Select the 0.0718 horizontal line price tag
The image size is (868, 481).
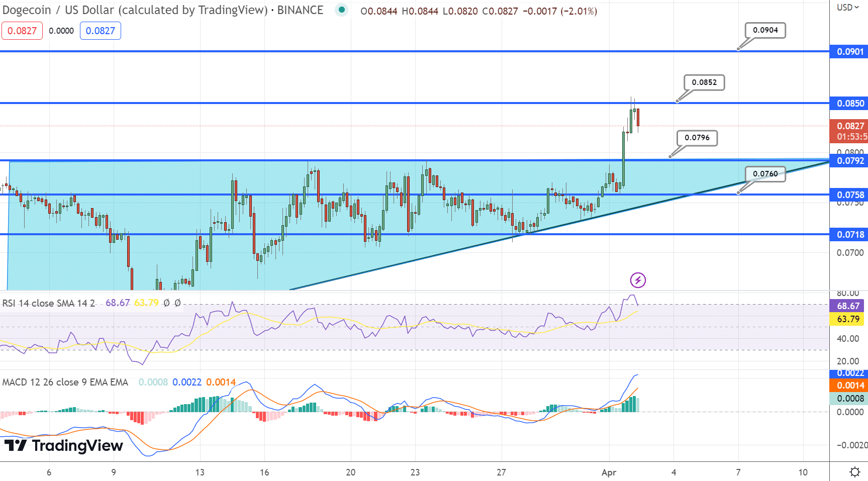[x=848, y=234]
